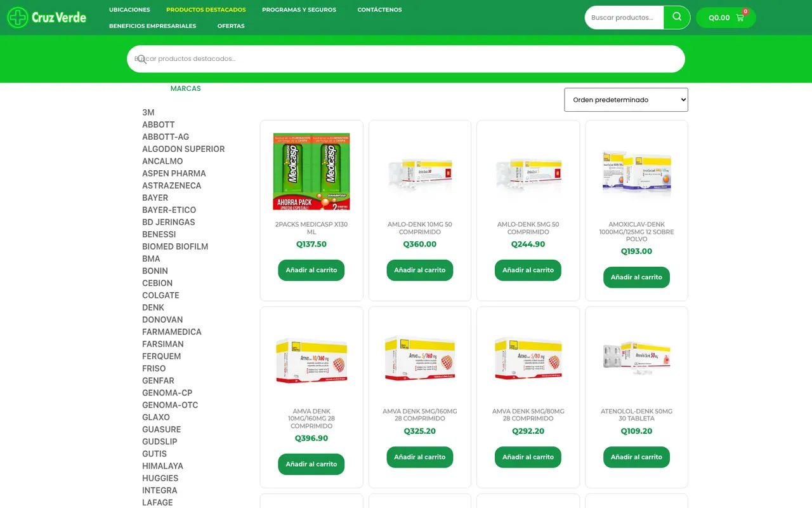Filter by ALGODON SUPERIOR brand
The image size is (812, 508).
click(x=183, y=149)
